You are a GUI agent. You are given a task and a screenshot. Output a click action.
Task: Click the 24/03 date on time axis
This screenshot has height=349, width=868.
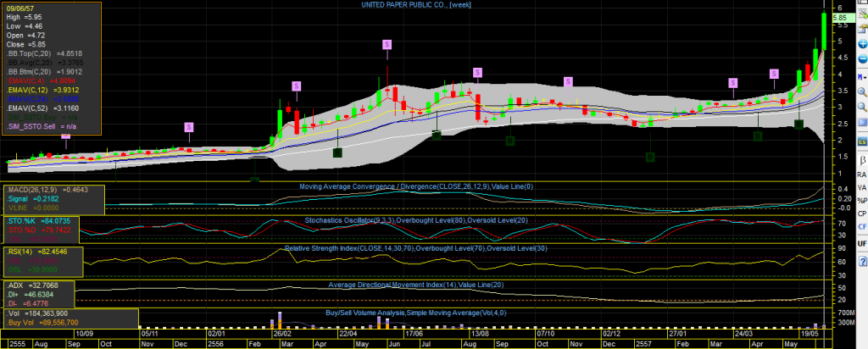pos(743,334)
